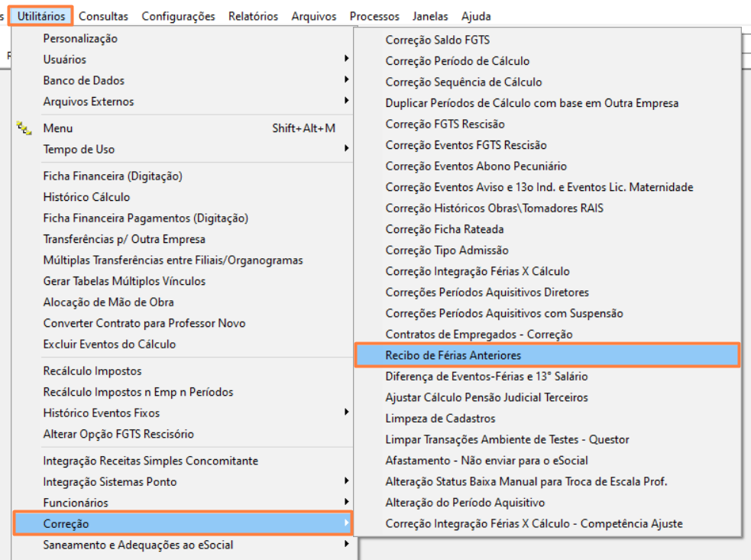Open the Arquivos menu

click(314, 16)
